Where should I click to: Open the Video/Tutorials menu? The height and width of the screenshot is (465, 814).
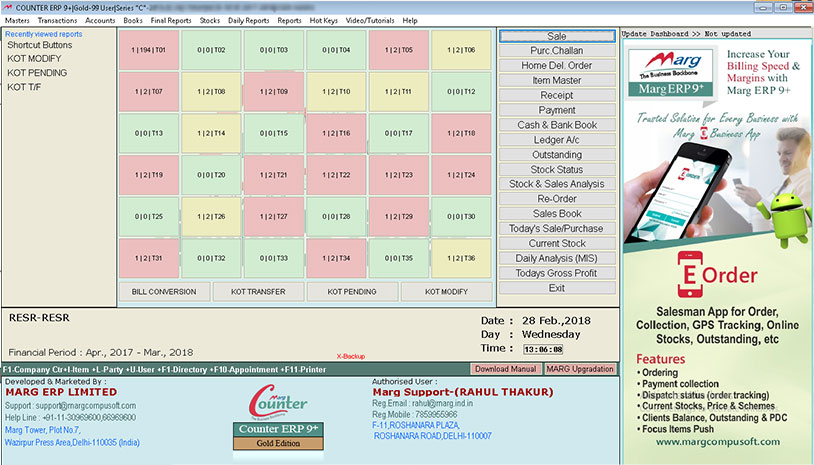(370, 21)
